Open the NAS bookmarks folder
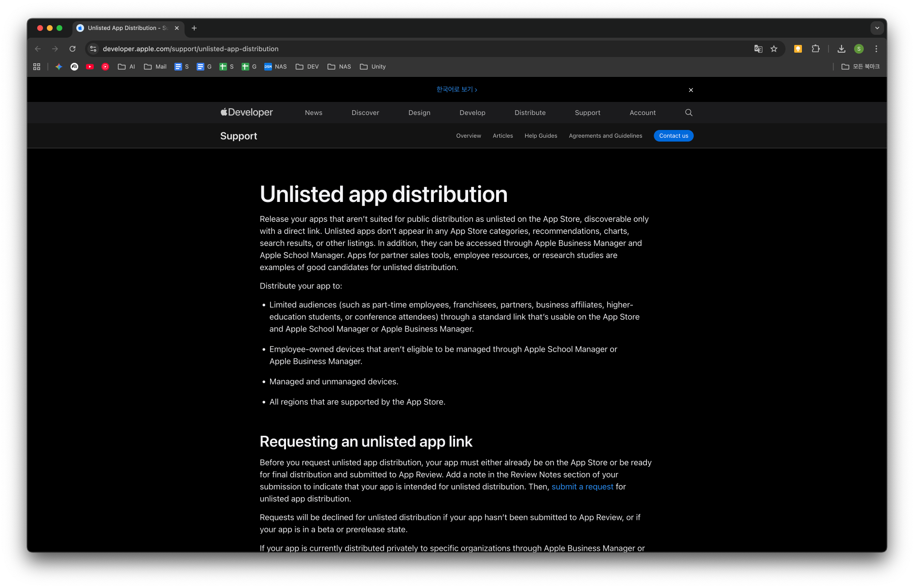 coord(339,67)
